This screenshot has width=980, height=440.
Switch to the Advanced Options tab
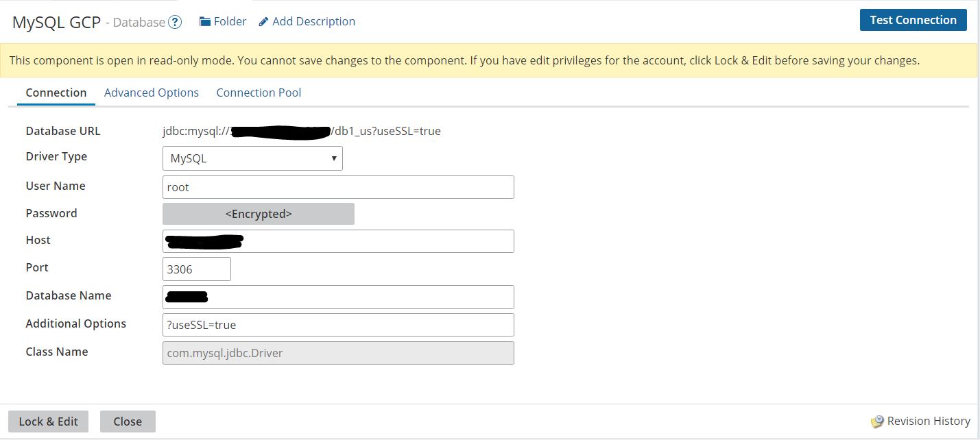152,93
